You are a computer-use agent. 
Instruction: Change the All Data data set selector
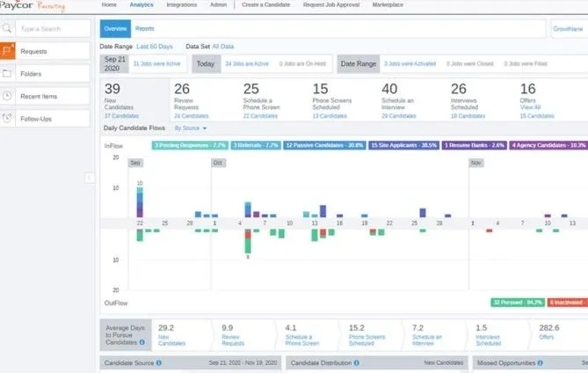pyautogui.click(x=222, y=47)
